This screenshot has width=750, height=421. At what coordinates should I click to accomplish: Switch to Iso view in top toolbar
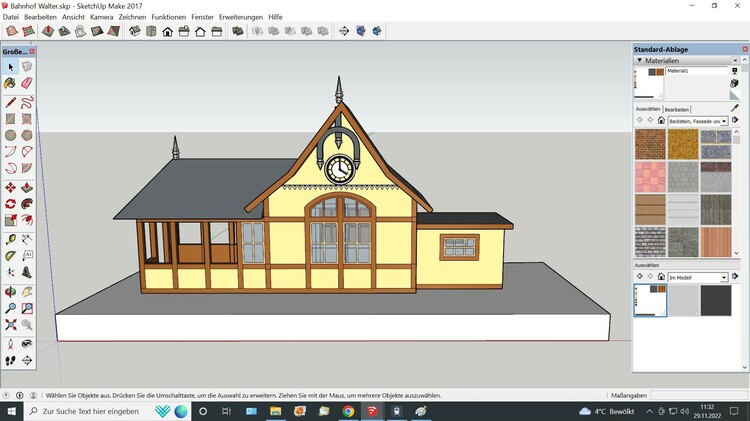coord(135,31)
